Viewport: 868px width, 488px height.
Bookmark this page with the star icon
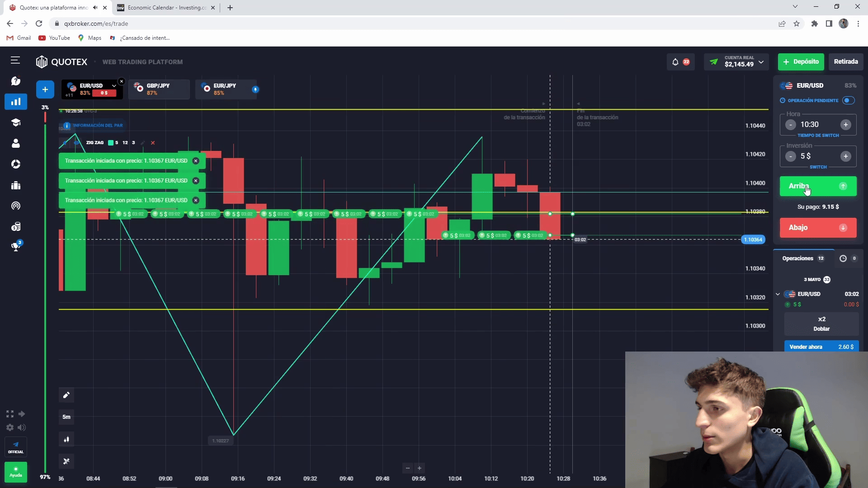pos(797,23)
